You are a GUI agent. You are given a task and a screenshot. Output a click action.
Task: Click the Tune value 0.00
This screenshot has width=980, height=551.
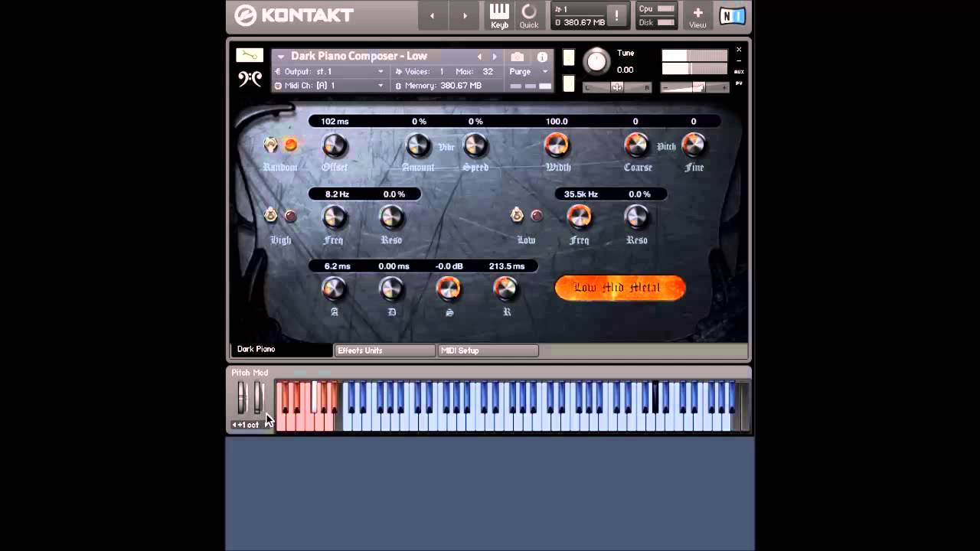point(626,70)
